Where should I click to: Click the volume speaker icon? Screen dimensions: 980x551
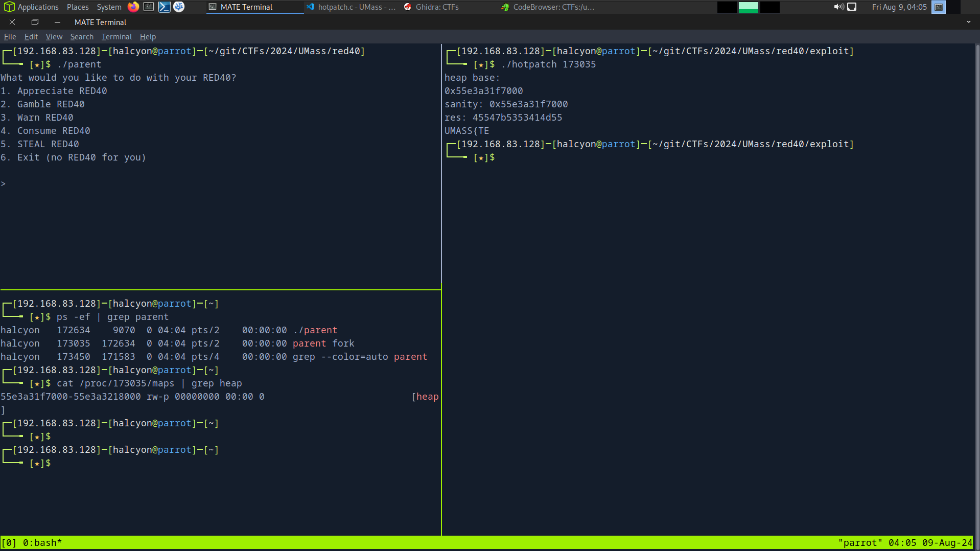(838, 7)
